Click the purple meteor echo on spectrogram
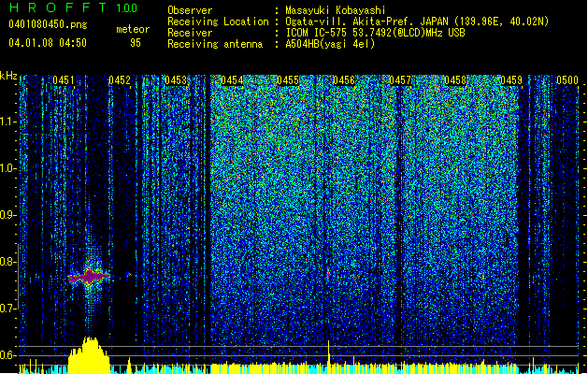This screenshot has width=588, height=374. [x=89, y=277]
